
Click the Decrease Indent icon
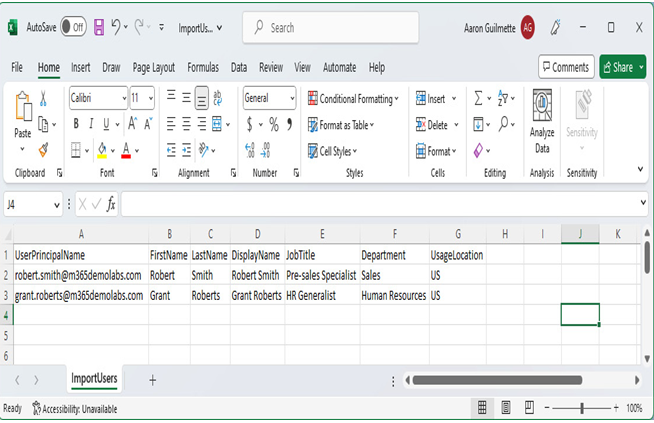(171, 150)
